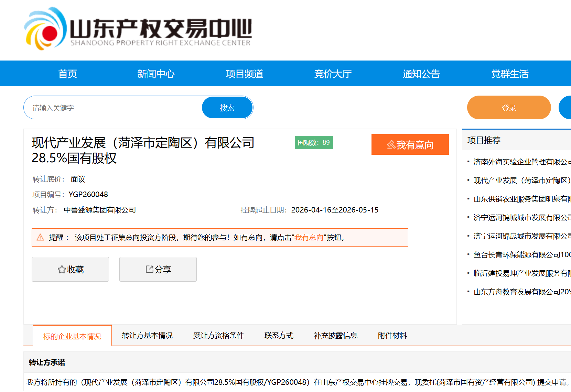This screenshot has width=571, height=392.
Task: Click the keyword search input field
Action: tap(114, 108)
